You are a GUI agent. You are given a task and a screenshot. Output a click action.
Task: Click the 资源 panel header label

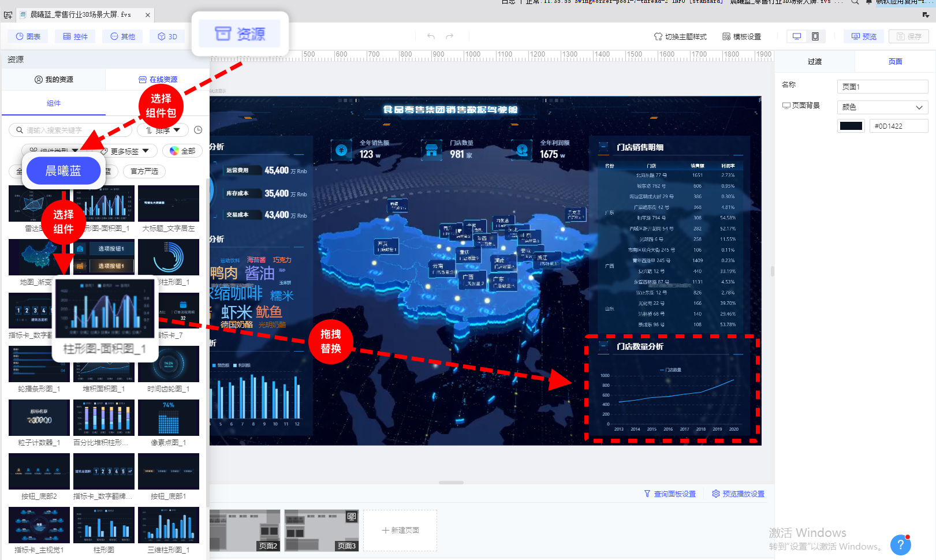[x=16, y=59]
